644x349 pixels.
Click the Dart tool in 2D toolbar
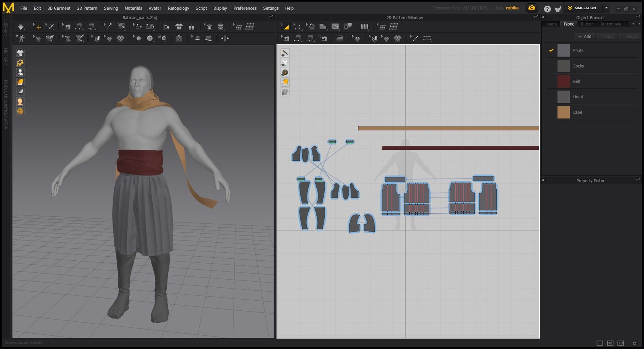[x=348, y=27]
